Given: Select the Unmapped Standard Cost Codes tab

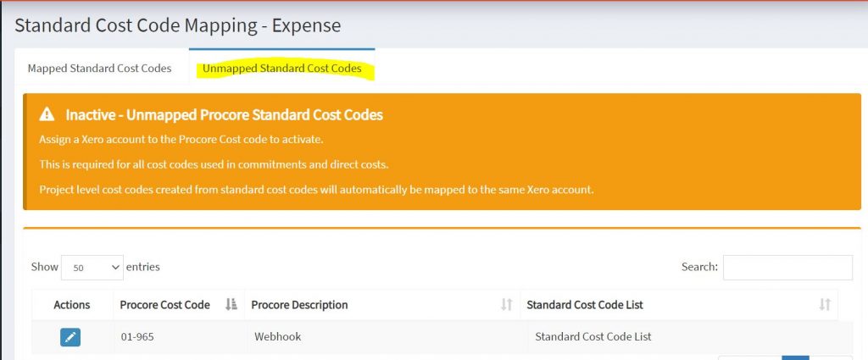Looking at the screenshot, I should [x=281, y=68].
